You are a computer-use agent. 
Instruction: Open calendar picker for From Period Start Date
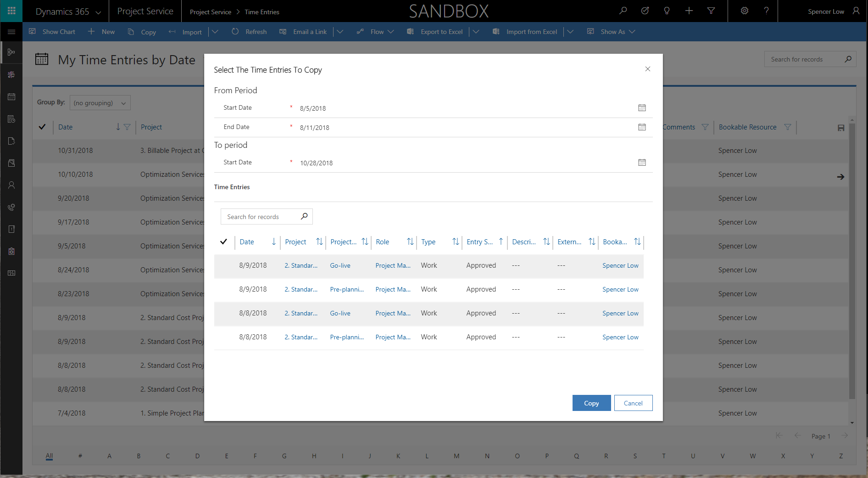click(642, 108)
